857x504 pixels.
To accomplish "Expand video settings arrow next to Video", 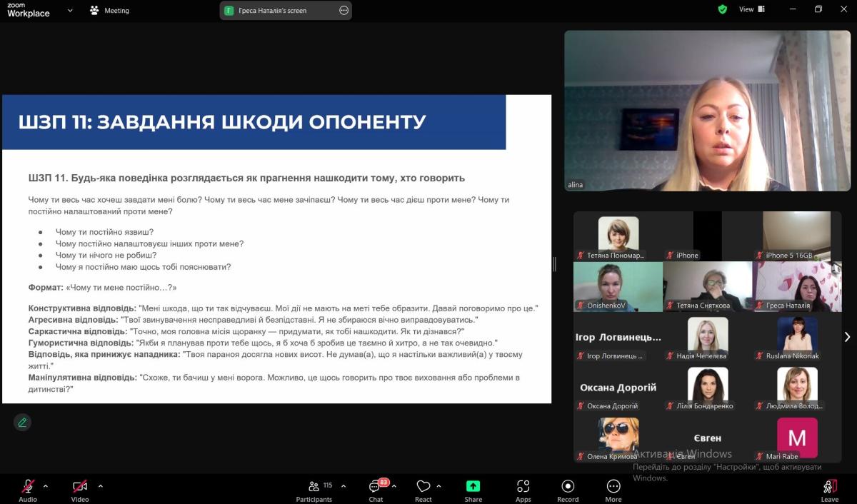I will click(100, 486).
